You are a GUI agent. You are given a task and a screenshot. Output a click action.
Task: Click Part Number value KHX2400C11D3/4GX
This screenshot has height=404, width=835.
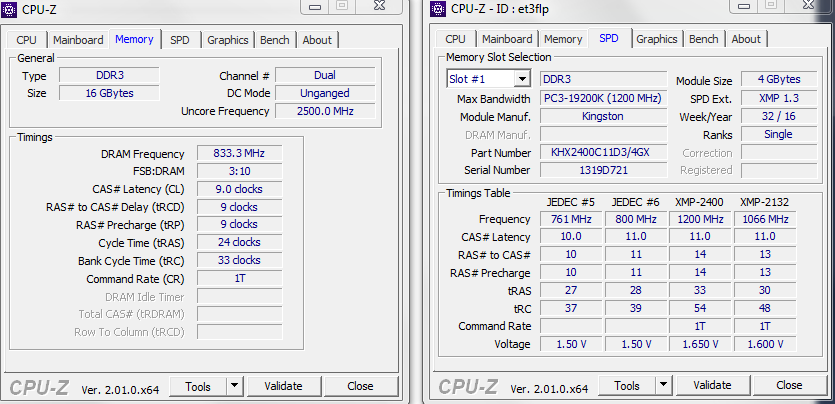(x=603, y=153)
